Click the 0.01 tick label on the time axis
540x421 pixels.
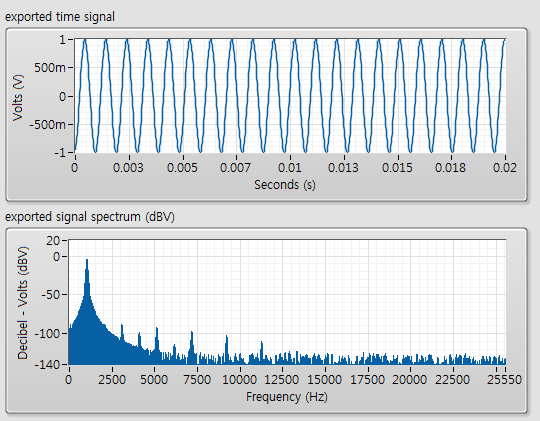[x=290, y=168]
